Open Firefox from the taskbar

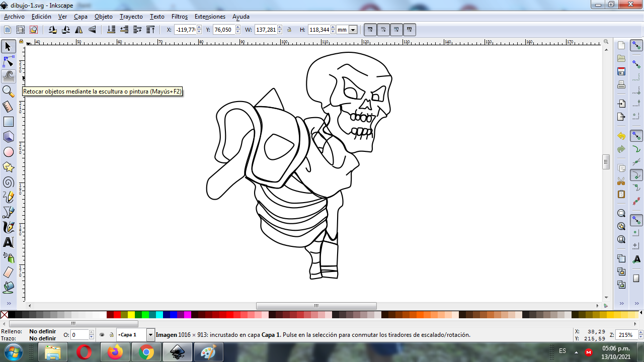115,352
